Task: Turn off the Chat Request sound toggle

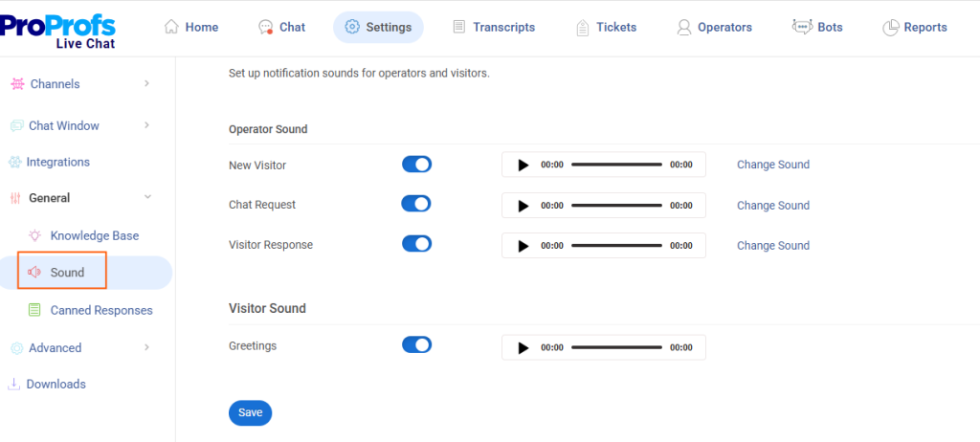Action: 416,204
